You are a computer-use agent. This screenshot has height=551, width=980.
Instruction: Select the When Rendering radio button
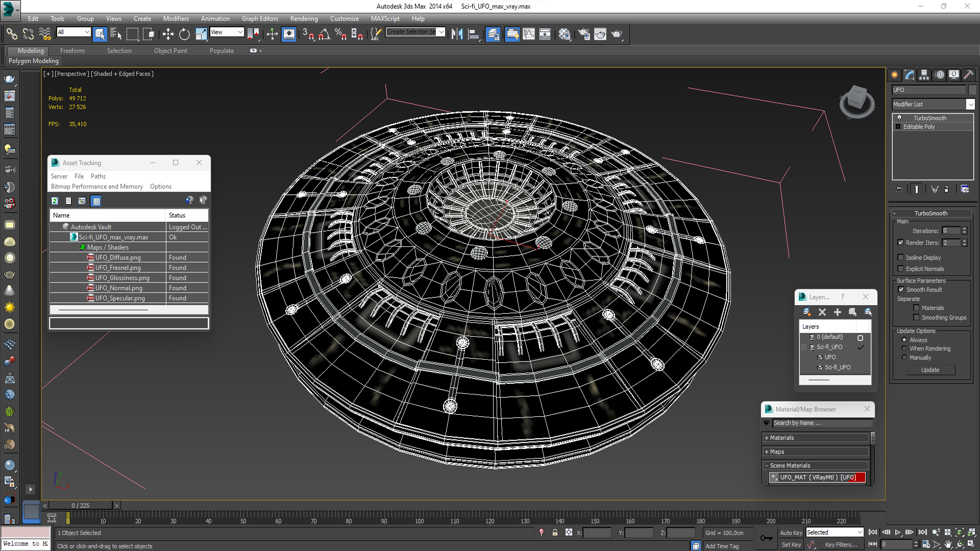[904, 348]
